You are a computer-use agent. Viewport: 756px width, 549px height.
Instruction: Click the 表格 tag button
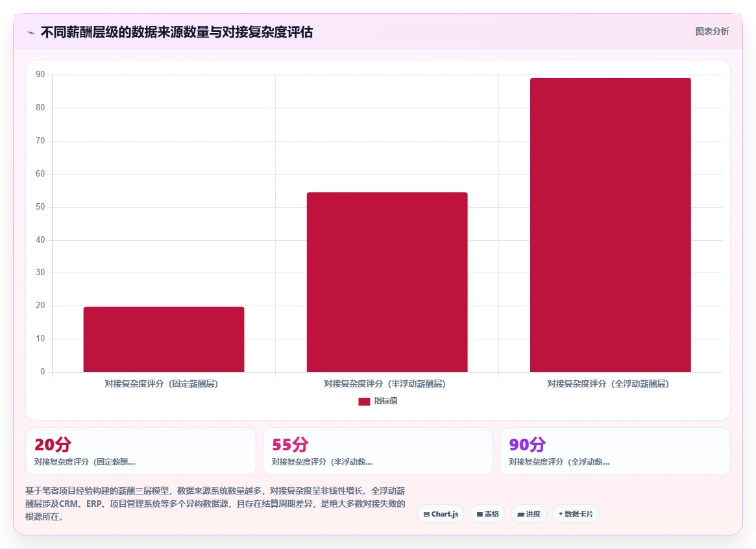[487, 514]
